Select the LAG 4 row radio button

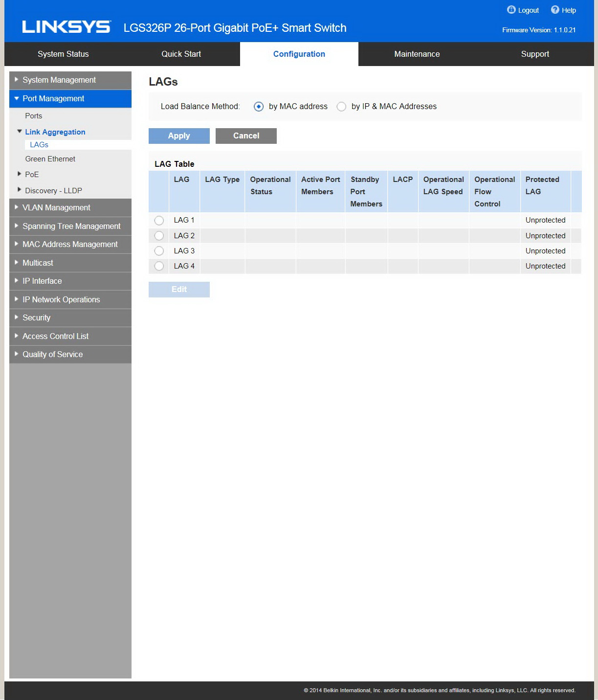click(x=159, y=266)
